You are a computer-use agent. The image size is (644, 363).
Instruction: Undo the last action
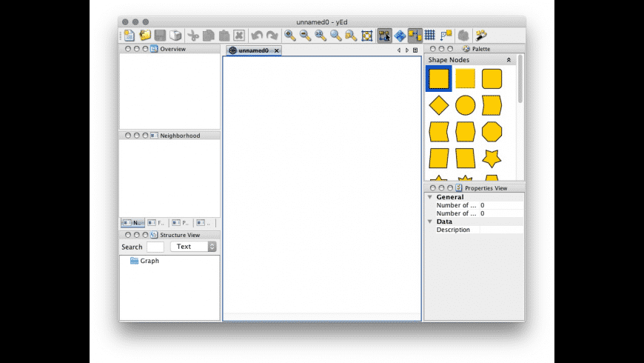(x=257, y=36)
